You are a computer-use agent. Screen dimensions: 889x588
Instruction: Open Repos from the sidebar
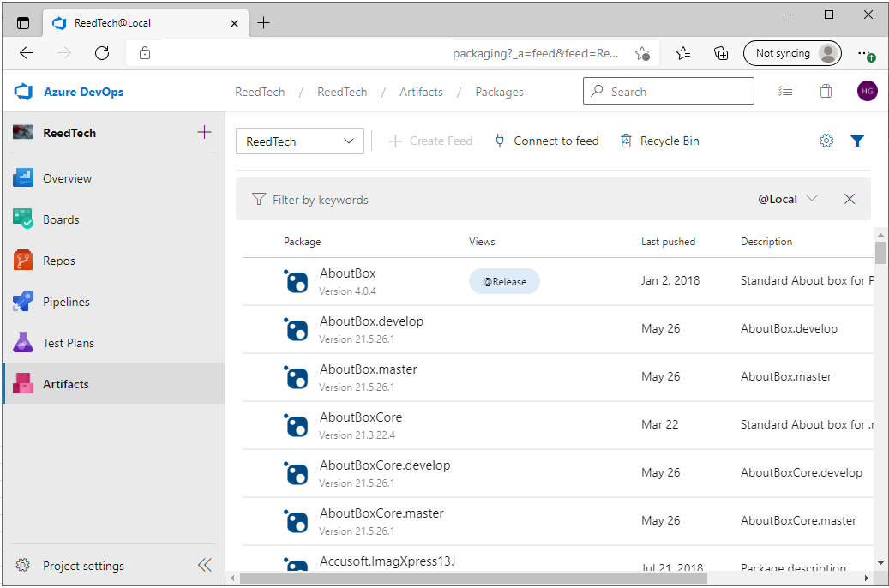pos(59,261)
